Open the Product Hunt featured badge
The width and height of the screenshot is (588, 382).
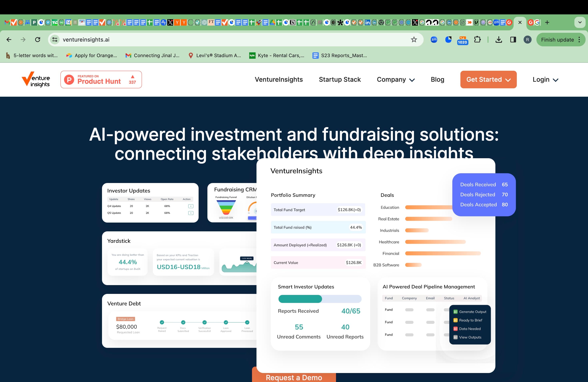101,80
